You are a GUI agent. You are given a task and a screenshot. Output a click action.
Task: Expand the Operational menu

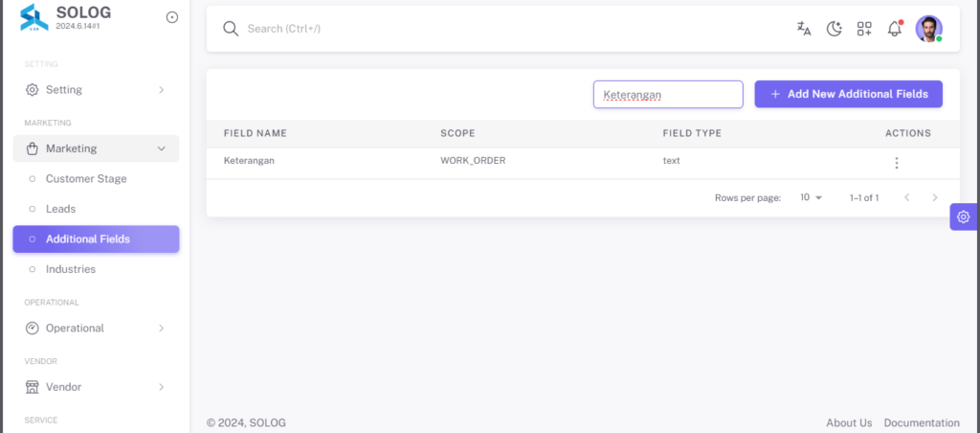pos(96,328)
